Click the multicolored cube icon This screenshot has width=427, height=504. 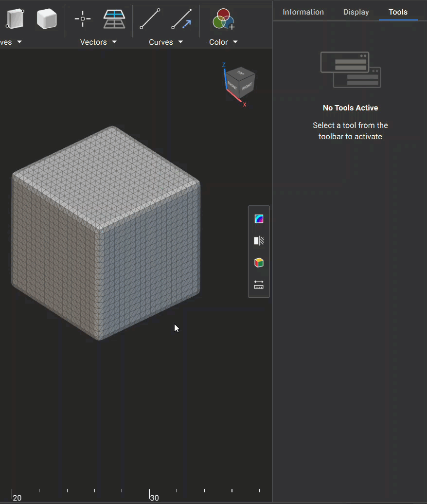coord(259,263)
